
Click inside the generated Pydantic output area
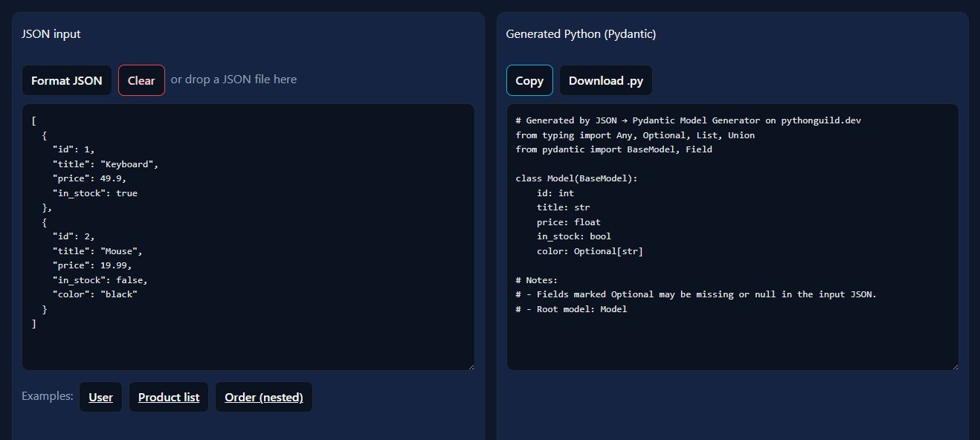pos(732,237)
